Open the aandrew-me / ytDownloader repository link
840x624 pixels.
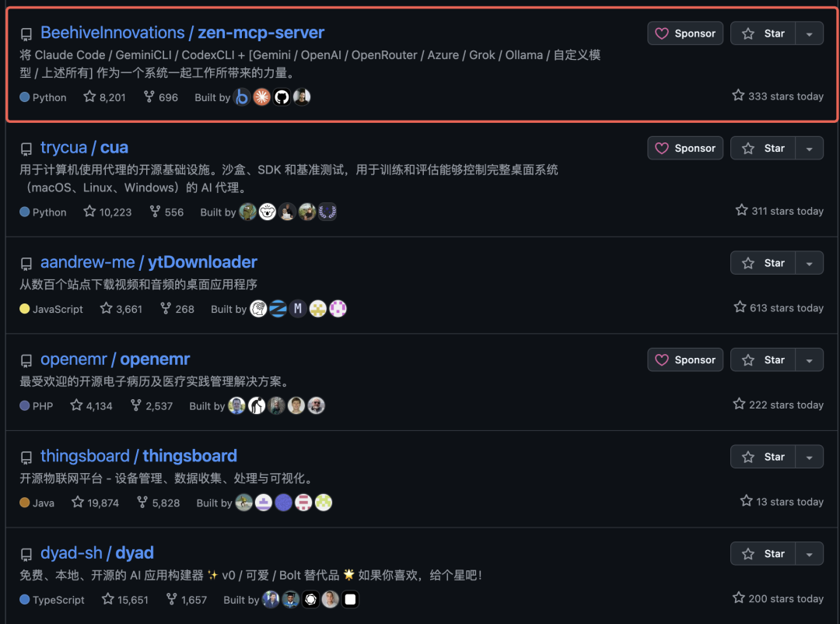point(149,261)
